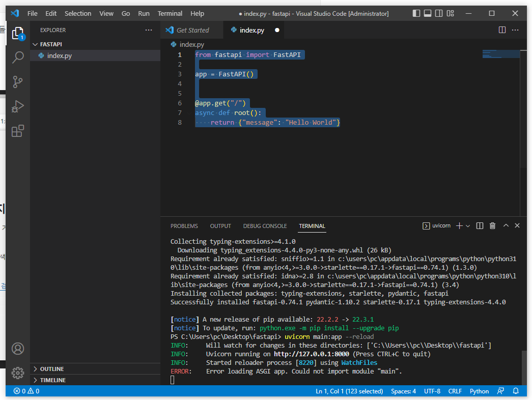Open the Go menu
The width and height of the screenshot is (532, 400).
pos(126,13)
